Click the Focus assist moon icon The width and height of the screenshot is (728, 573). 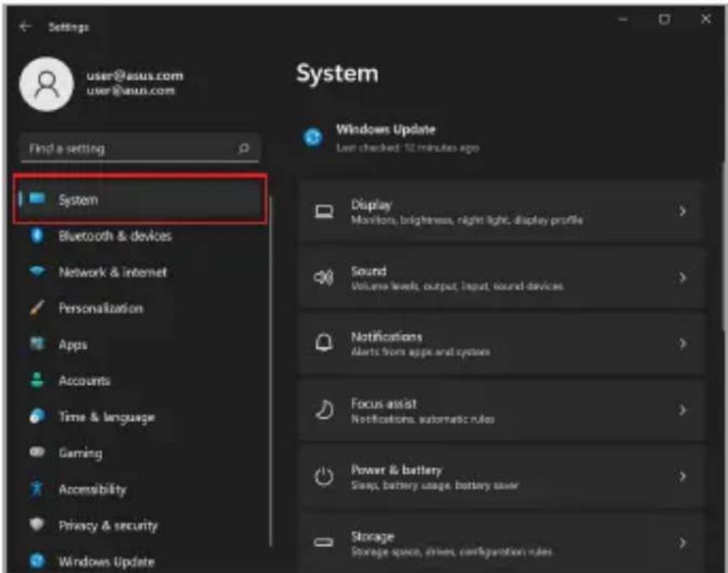324,410
